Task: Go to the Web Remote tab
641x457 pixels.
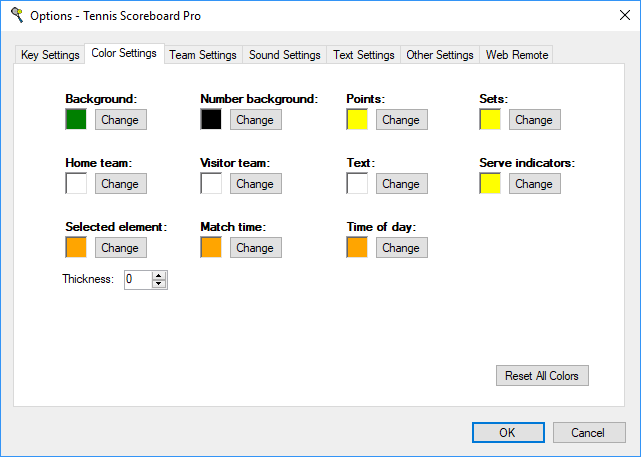Action: pos(517,55)
